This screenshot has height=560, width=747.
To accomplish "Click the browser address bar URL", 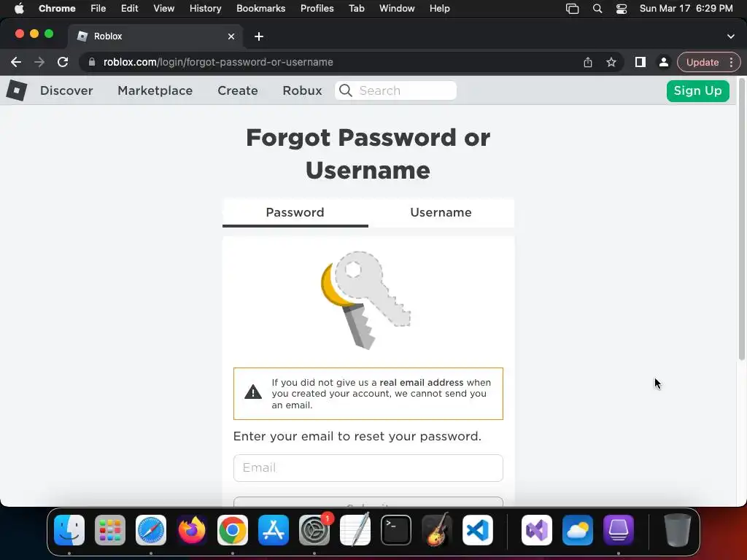I will (x=217, y=62).
